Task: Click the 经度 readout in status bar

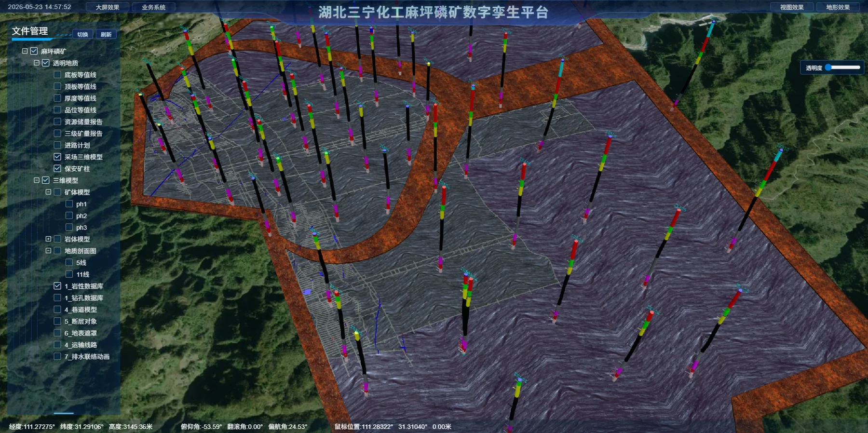Action: pos(32,427)
